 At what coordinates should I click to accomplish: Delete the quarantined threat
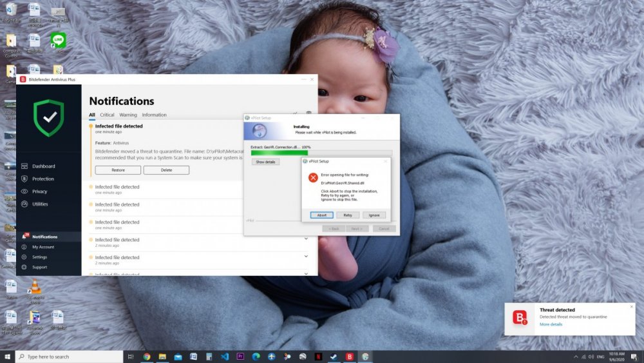click(166, 170)
